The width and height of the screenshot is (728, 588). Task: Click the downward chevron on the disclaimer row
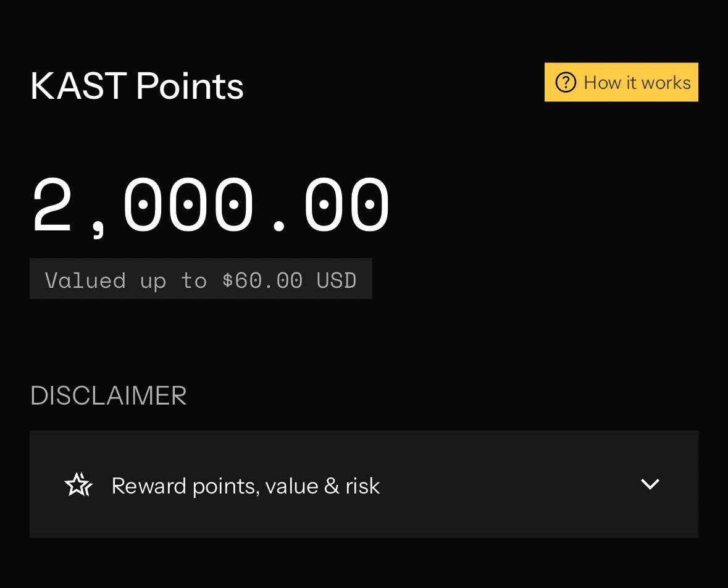point(650,485)
